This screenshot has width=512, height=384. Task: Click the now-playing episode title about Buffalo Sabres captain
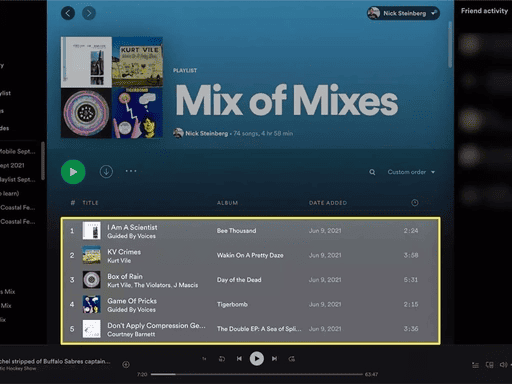pos(55,361)
